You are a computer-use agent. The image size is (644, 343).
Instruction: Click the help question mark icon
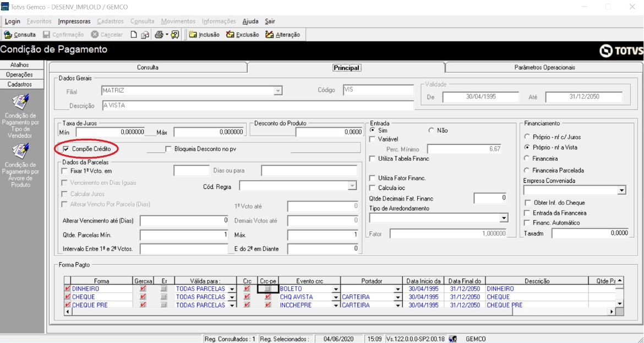point(175,35)
